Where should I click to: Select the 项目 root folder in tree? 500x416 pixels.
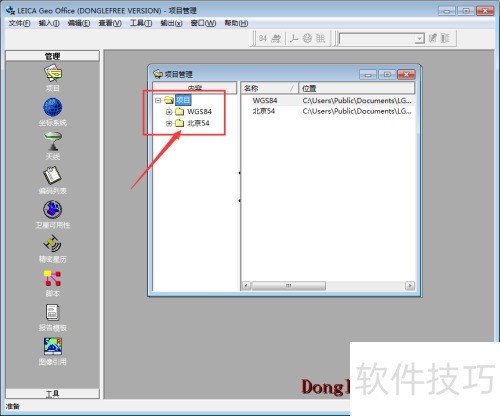click(183, 100)
